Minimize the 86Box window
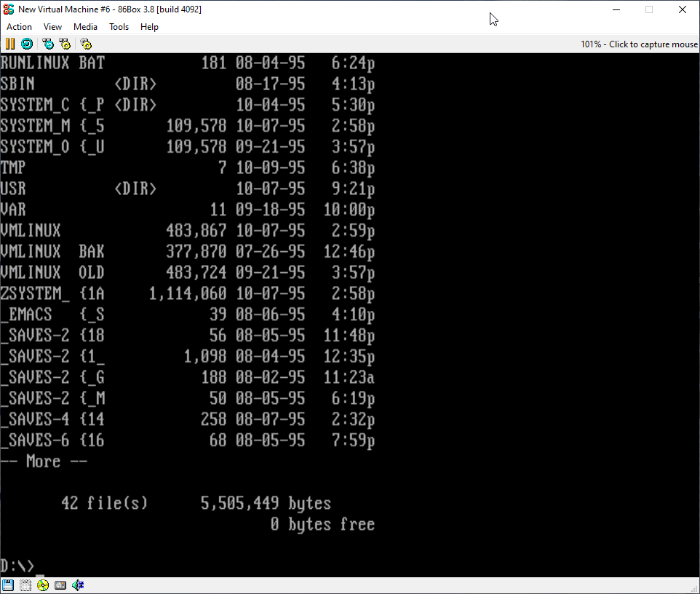The image size is (700, 594). 615,9
